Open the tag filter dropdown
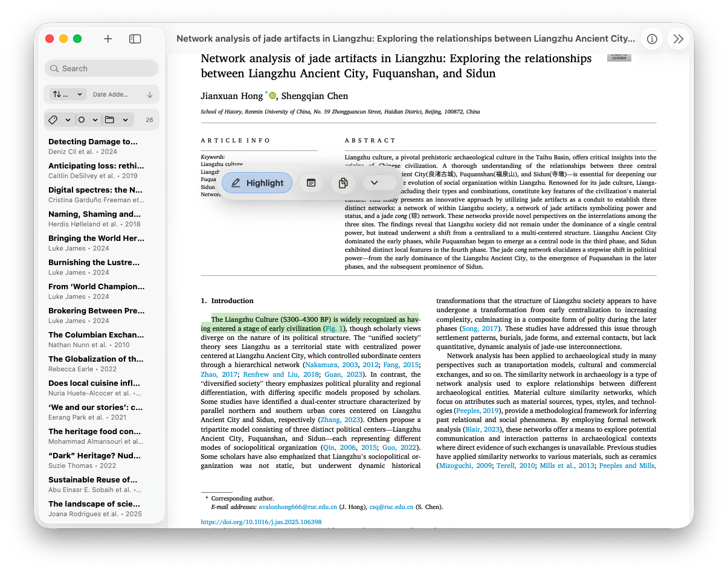Screen dimensions: 728x573 coord(59,120)
